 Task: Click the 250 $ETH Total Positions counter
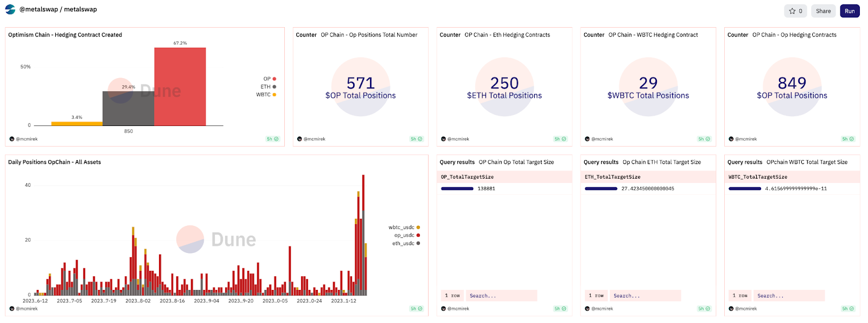[505, 87]
